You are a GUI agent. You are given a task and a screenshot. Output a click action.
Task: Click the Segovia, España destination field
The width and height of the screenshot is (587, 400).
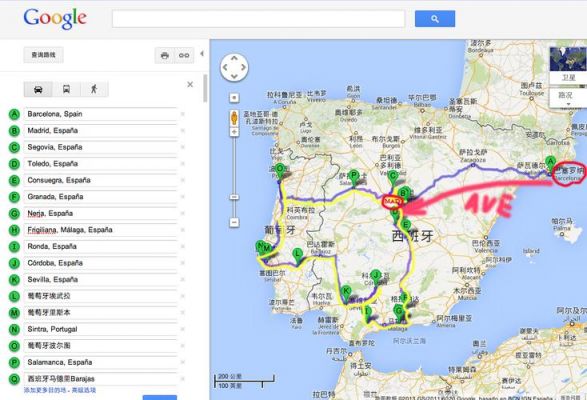click(100, 147)
